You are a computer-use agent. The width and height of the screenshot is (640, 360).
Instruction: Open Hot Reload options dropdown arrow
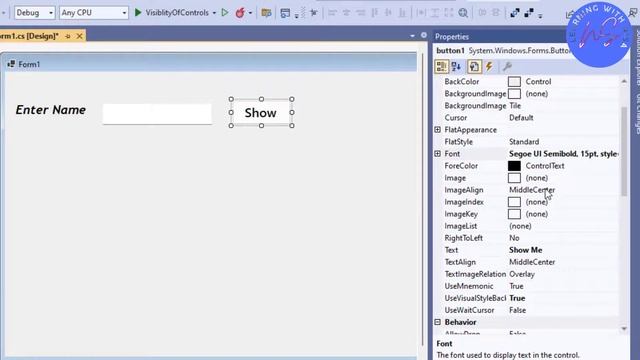250,13
